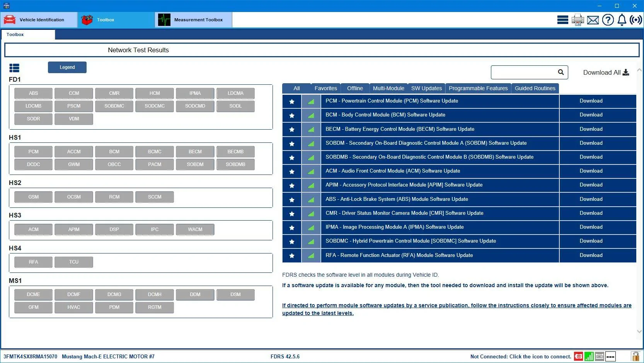Viewport: 644px width, 363px height.
Task: Select the PSCM module in FD1
Action: tap(74, 106)
